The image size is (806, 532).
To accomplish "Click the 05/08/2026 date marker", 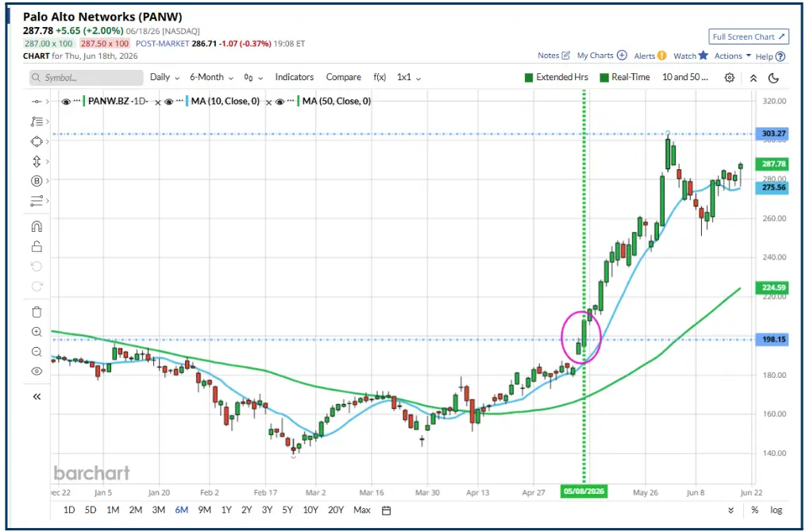I will coord(584,492).
